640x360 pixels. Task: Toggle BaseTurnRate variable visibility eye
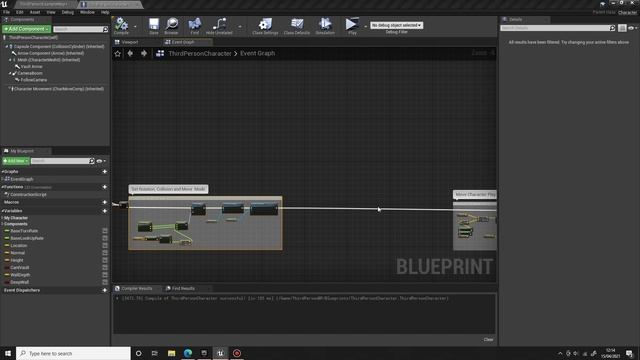click(x=105, y=231)
